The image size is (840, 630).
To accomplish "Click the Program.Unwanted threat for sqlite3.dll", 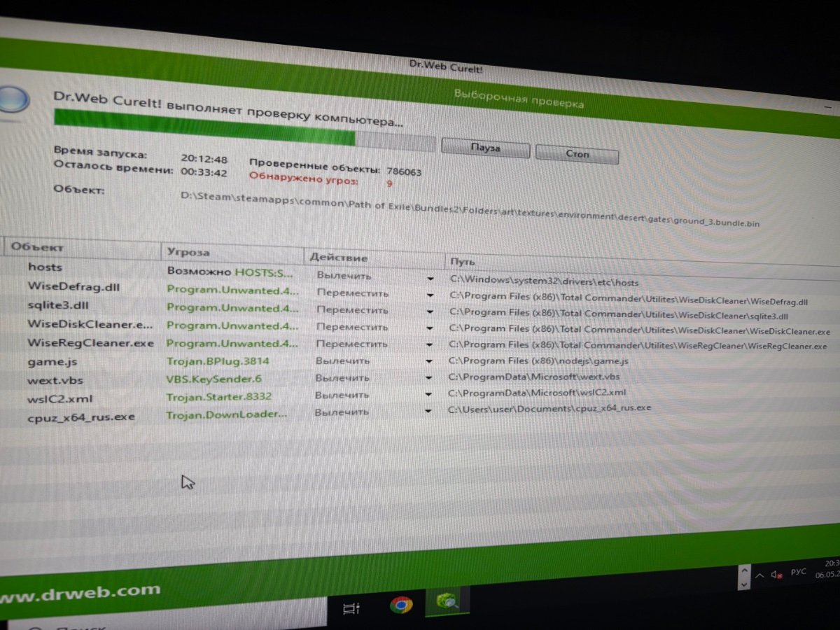I will (233, 307).
